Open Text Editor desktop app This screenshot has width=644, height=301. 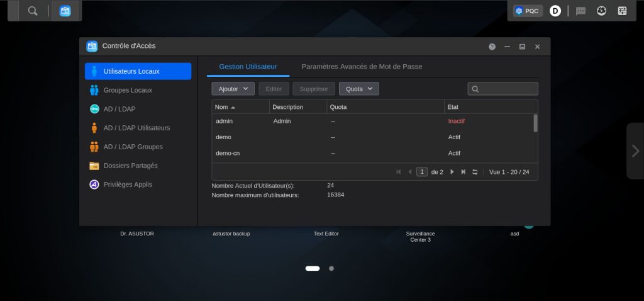click(326, 234)
